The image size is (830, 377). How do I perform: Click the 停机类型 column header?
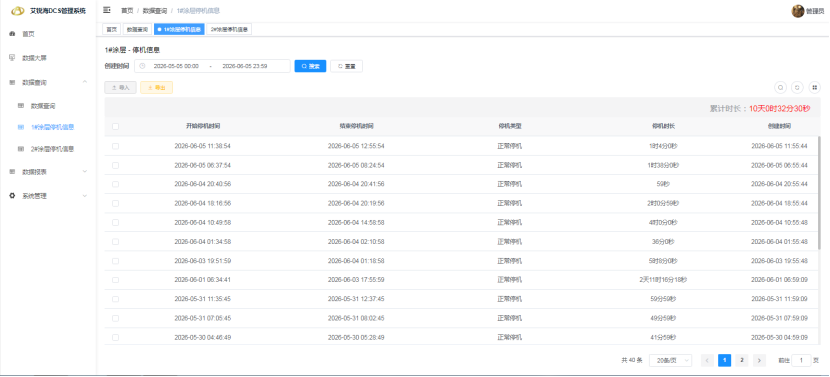pyautogui.click(x=510, y=127)
